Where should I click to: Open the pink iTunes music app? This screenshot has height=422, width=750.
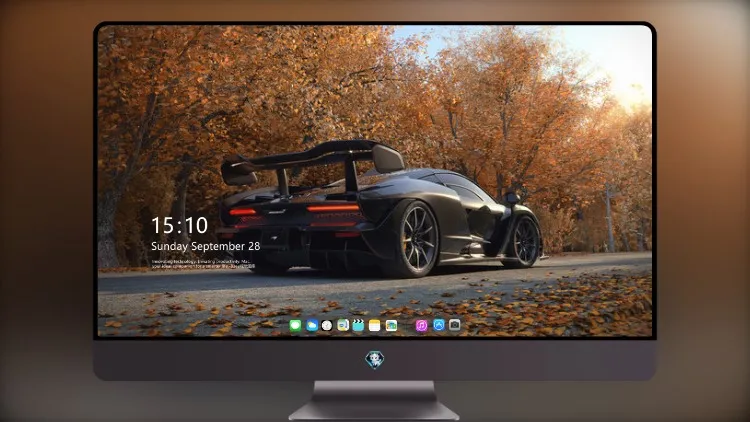click(x=421, y=326)
